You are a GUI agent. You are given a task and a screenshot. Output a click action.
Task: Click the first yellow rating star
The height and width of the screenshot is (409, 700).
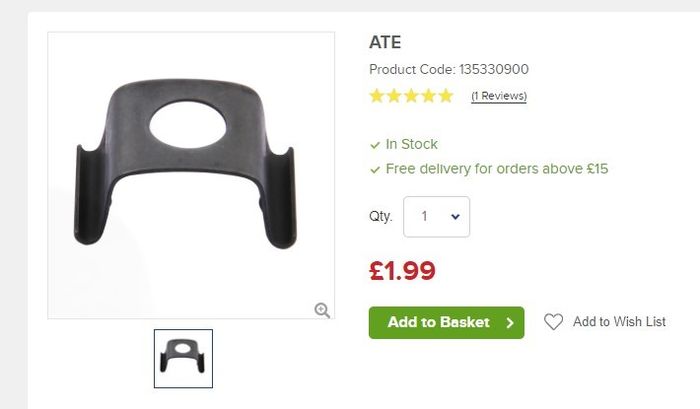tap(377, 96)
